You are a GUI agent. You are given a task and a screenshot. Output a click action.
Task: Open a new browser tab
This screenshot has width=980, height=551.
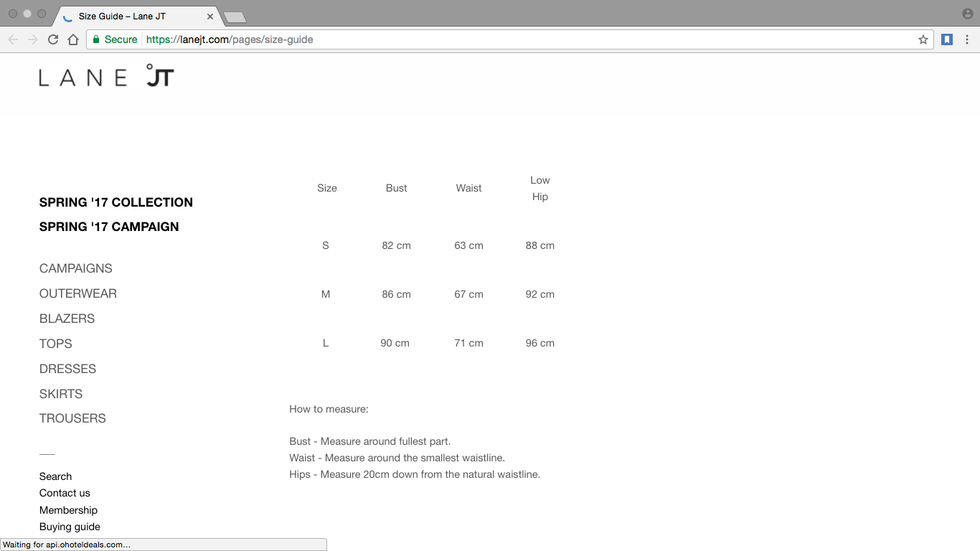pyautogui.click(x=235, y=17)
